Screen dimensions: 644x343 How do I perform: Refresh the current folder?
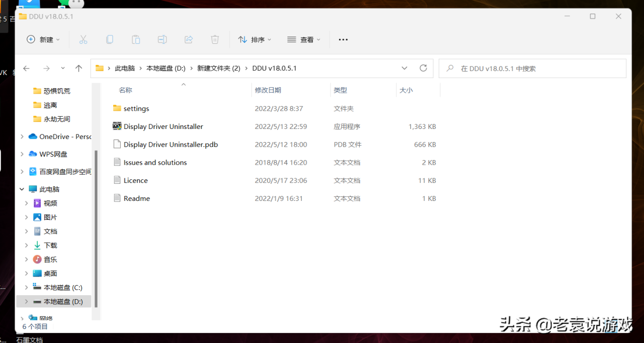tap(423, 68)
